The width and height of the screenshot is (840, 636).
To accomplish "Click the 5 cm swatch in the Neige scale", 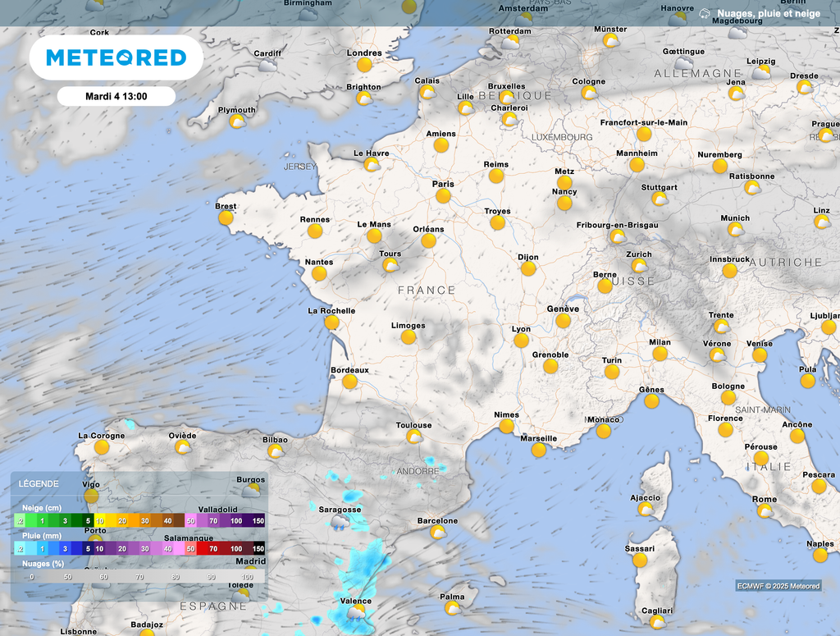I will point(88,521).
